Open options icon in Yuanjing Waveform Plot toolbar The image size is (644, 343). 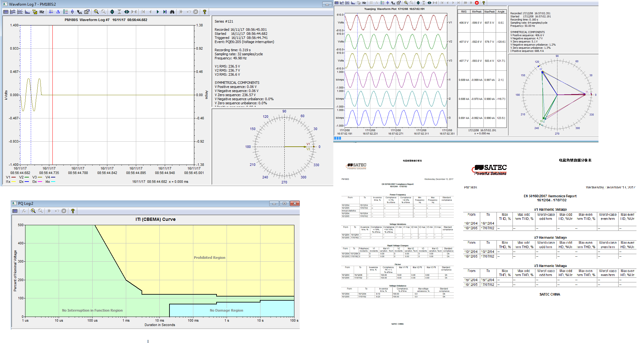pos(399,3)
